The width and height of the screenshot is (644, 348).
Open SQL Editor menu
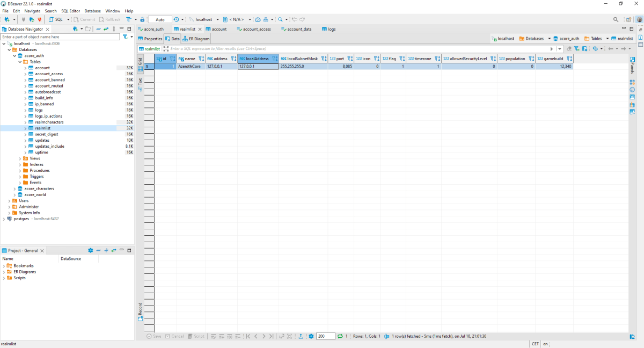click(70, 11)
